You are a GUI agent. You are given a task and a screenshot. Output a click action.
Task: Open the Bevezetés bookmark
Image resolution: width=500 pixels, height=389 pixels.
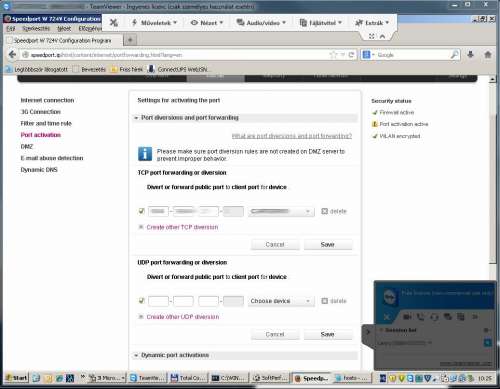click(x=89, y=69)
